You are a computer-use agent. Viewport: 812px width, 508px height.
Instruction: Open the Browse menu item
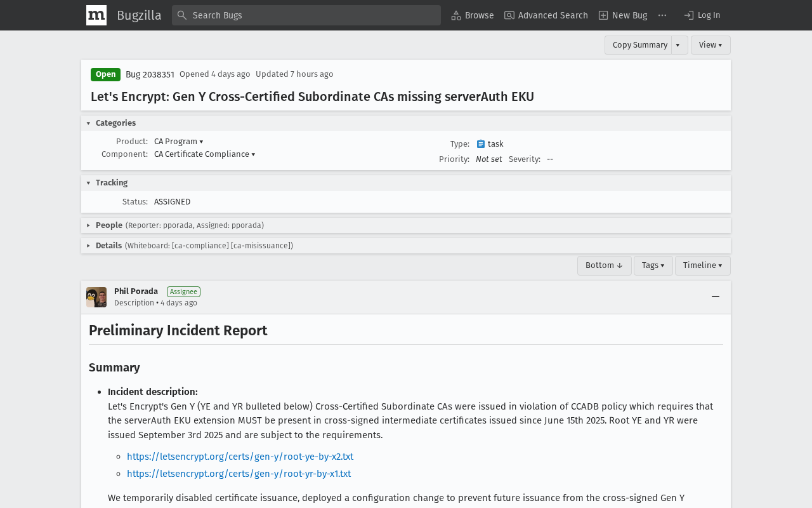(x=473, y=15)
